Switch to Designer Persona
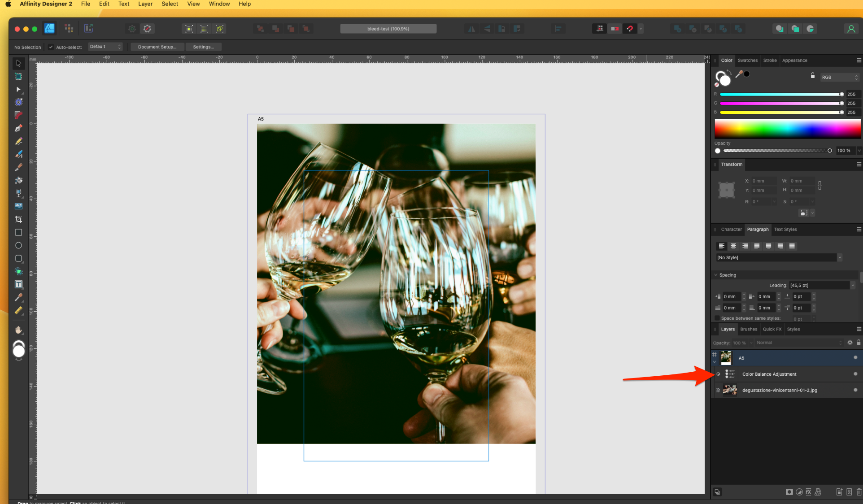 [49, 28]
